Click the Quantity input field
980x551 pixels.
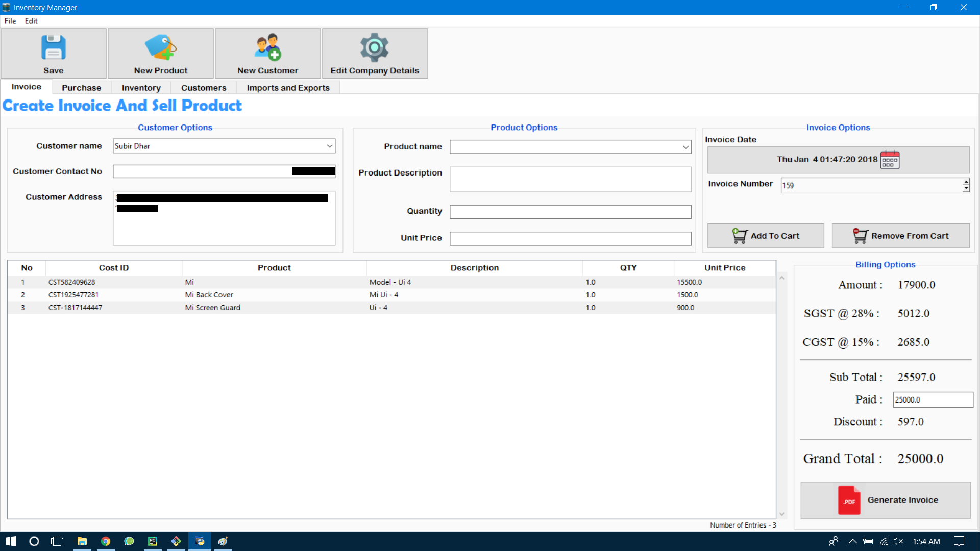point(570,212)
